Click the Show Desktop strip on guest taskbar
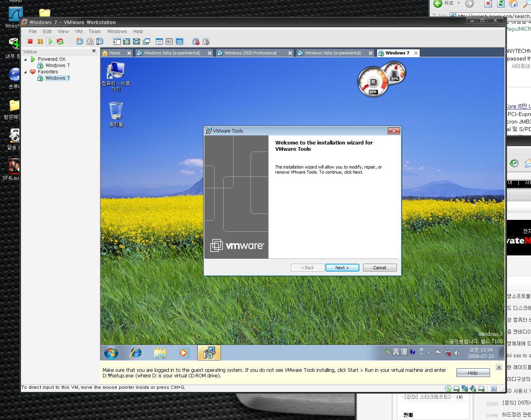 point(501,352)
